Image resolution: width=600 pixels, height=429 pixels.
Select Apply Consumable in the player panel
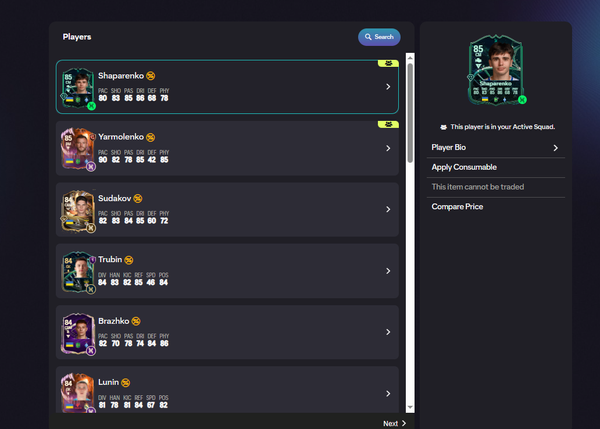[x=464, y=167]
